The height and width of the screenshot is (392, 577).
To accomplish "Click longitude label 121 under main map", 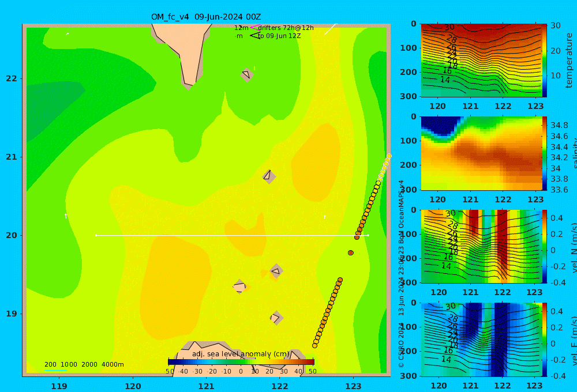I will point(206,386).
